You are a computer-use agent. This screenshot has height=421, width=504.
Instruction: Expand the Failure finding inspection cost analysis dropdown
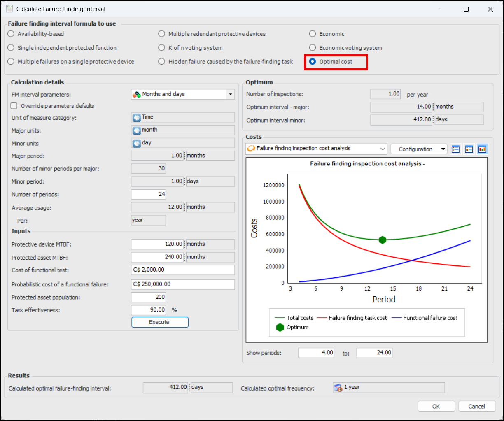click(382, 149)
